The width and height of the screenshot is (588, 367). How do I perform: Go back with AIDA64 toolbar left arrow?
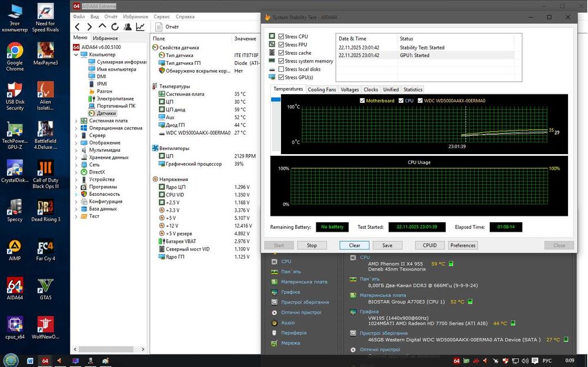pos(77,27)
